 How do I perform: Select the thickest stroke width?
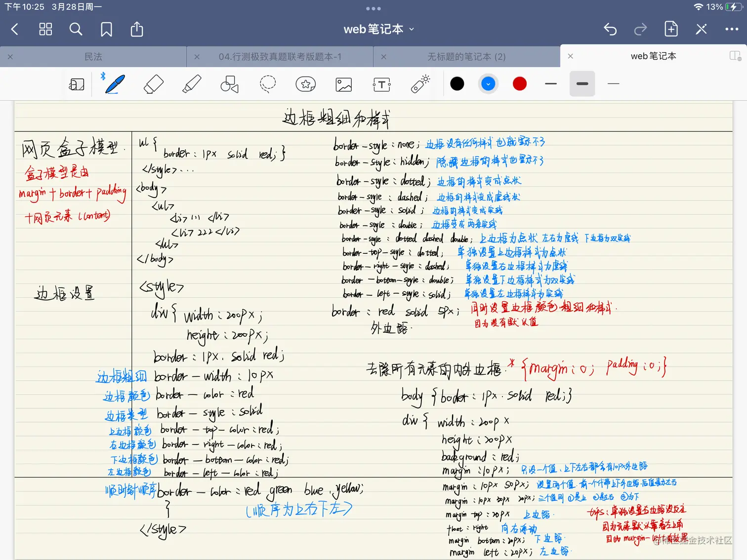pos(582,84)
